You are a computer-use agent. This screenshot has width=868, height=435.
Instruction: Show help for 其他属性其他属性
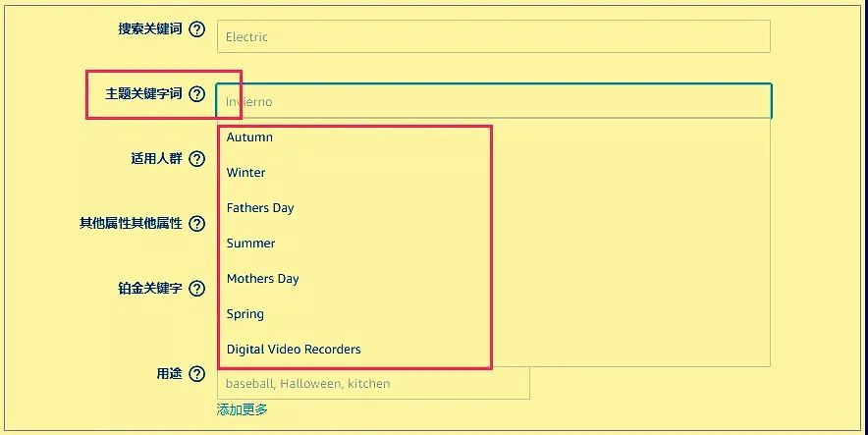196,224
